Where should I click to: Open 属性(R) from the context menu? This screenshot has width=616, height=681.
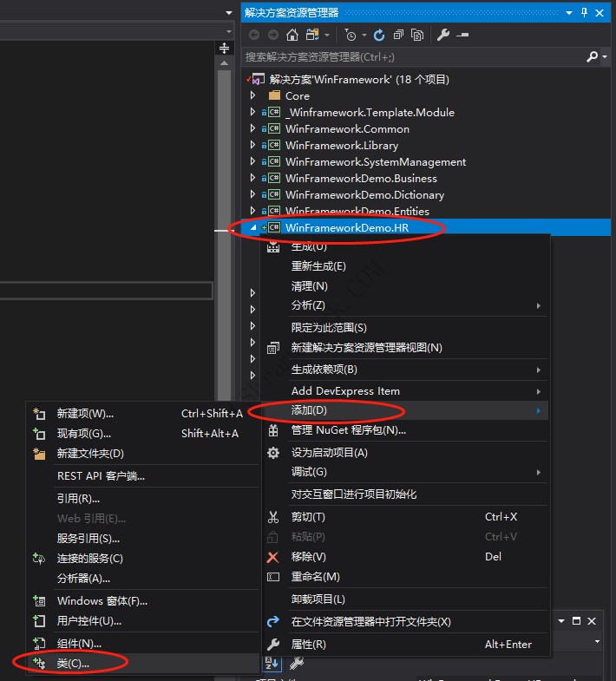[405, 644]
